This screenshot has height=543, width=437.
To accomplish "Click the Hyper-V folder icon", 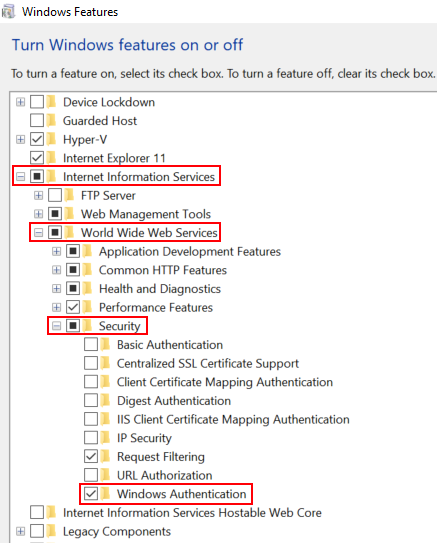I will tap(52, 139).
